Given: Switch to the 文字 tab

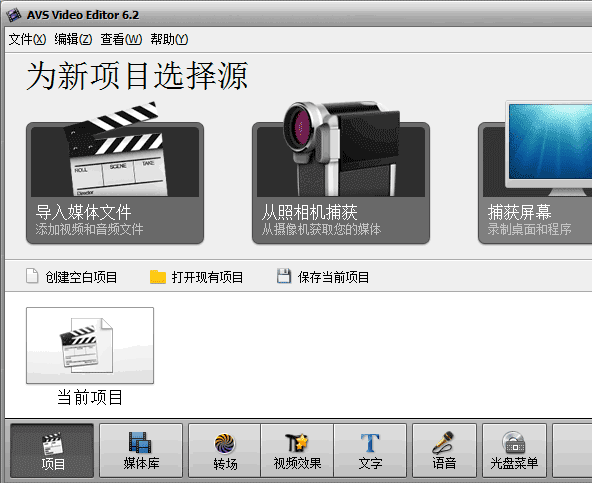Looking at the screenshot, I should [370, 451].
